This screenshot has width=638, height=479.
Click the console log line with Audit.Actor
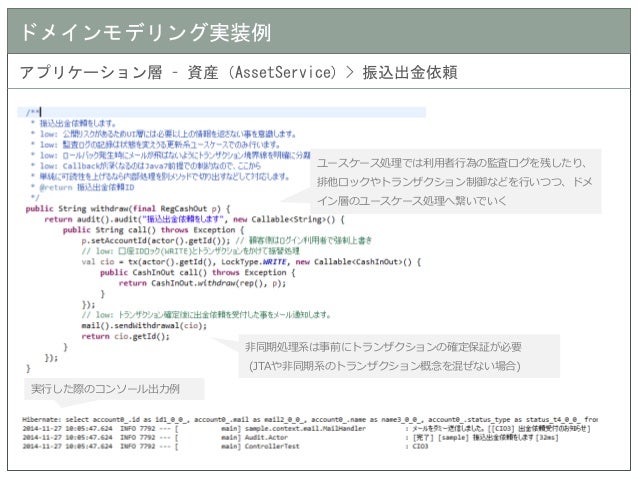(291, 437)
